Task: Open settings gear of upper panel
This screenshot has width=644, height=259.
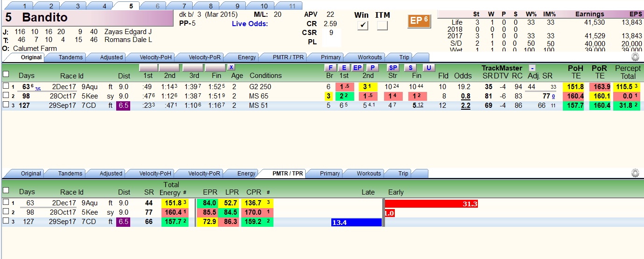Action: pyautogui.click(x=635, y=57)
